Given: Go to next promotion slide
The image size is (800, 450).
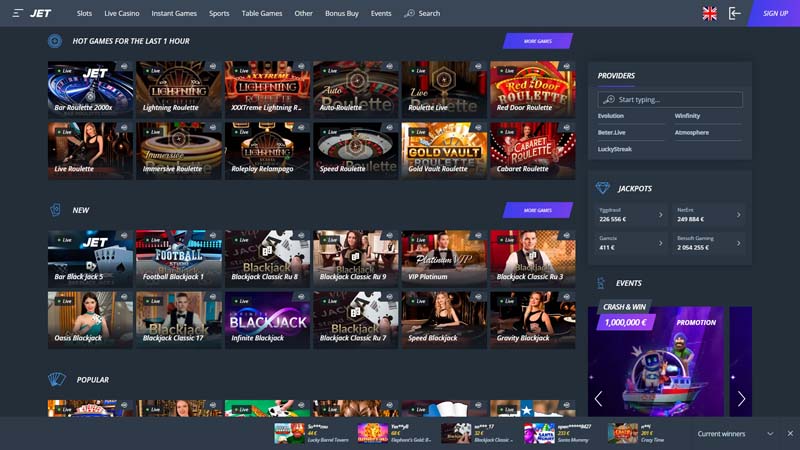Looking at the screenshot, I should [x=741, y=398].
